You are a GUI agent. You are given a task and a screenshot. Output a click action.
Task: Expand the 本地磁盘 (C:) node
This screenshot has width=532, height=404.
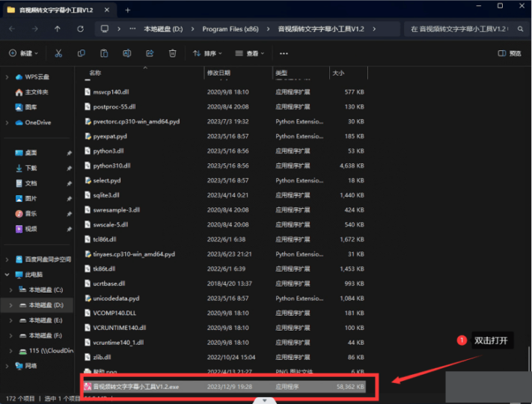11,290
